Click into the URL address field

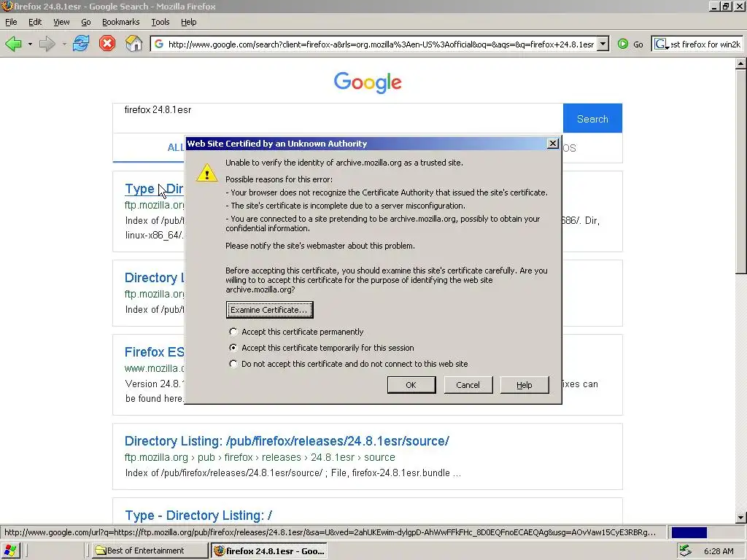tap(381, 44)
